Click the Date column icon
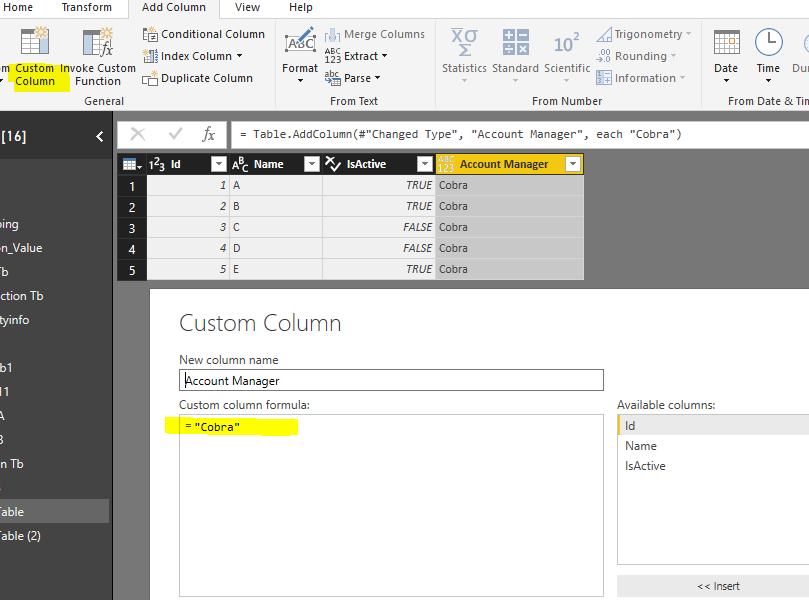809x600 pixels. [726, 42]
